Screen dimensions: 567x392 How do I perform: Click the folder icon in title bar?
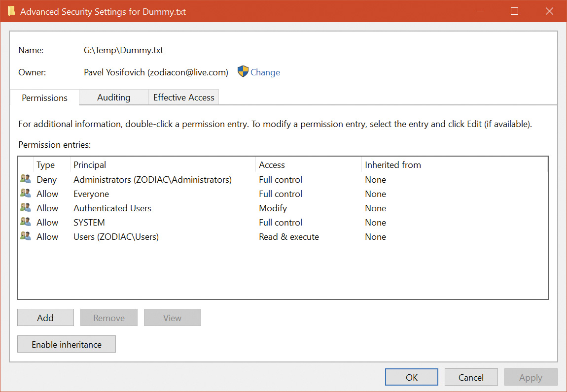[11, 11]
